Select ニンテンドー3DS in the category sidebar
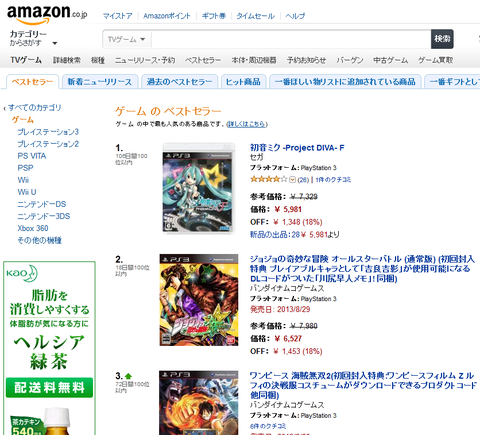Screen dimensions: 480x435 click(44, 216)
